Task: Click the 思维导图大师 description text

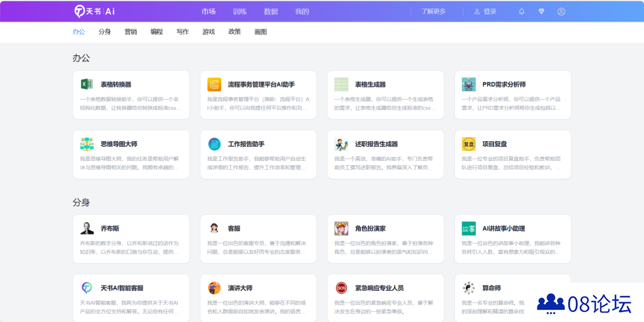Action: click(x=130, y=163)
